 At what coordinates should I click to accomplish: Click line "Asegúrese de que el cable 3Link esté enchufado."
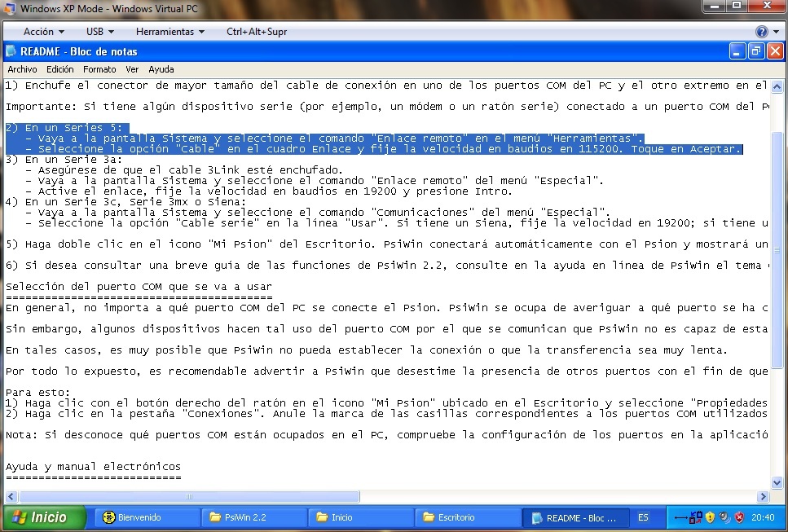tap(184, 169)
